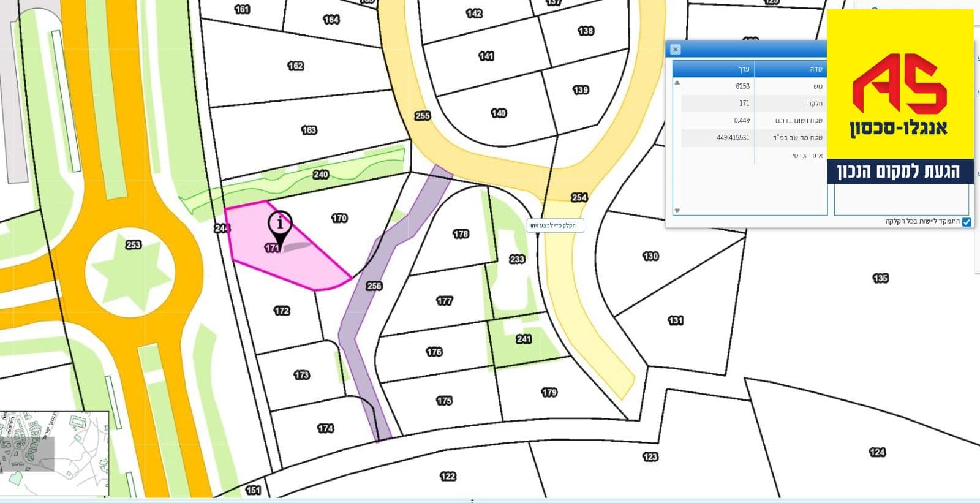Viewport: 980px width, 503px height.
Task: Click the scroll-down arrow in the details table
Action: click(x=677, y=210)
